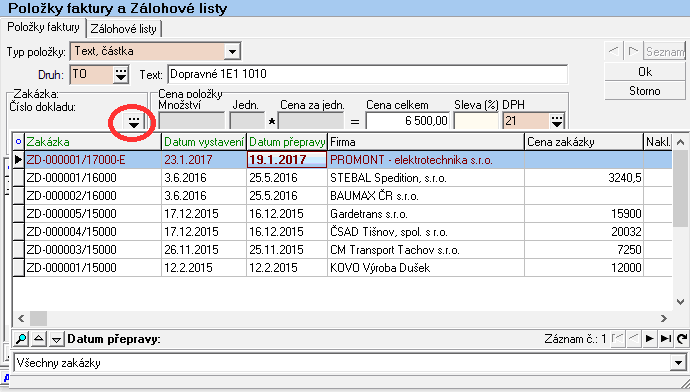
Task: Expand the Všechny zakázky filter dropdown
Action: pos(679,363)
